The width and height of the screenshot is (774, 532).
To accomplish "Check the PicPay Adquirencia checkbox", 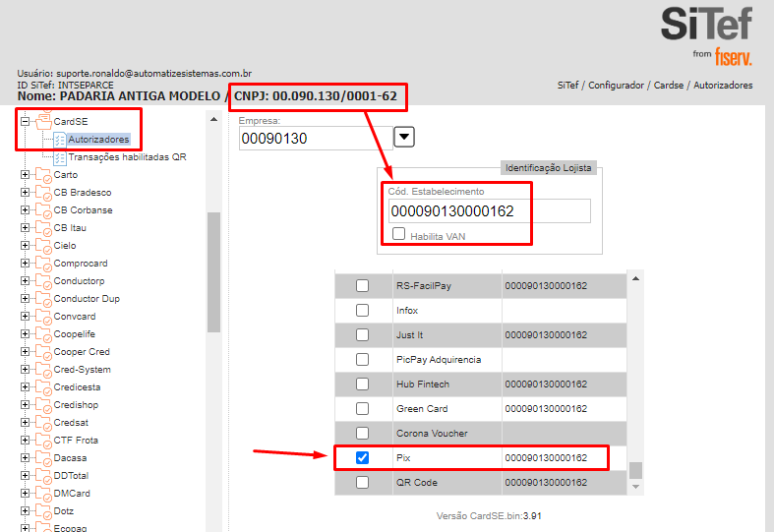I will pos(362,359).
